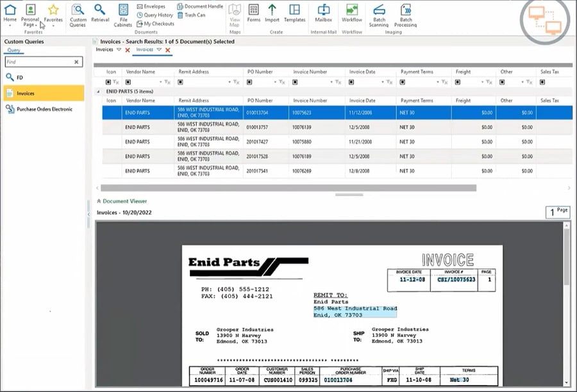Open the Import tool
The image size is (577, 392).
[272, 13]
